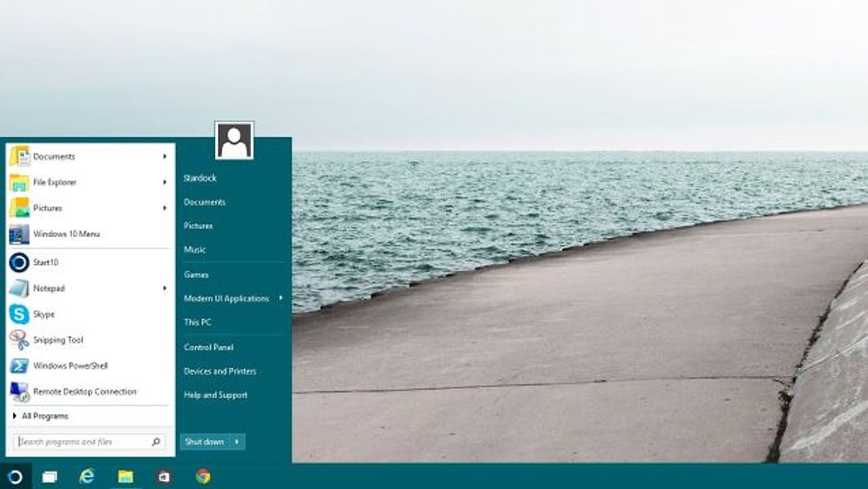Select the Skype text label
The image size is (868, 489).
(44, 314)
